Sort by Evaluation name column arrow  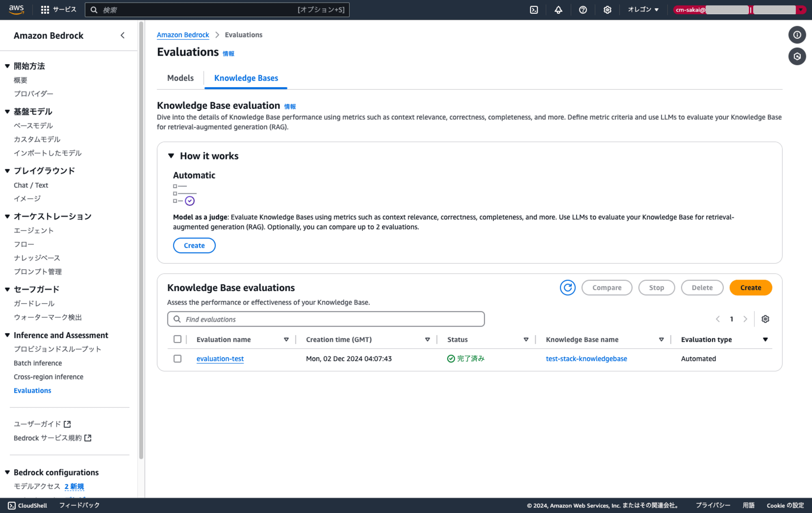(286, 340)
